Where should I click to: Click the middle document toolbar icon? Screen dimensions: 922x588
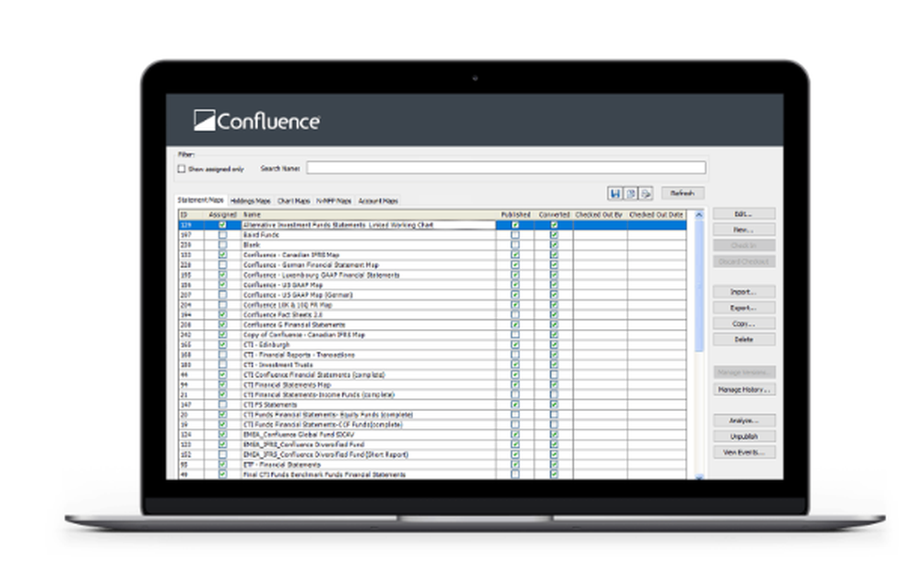pos(631,194)
